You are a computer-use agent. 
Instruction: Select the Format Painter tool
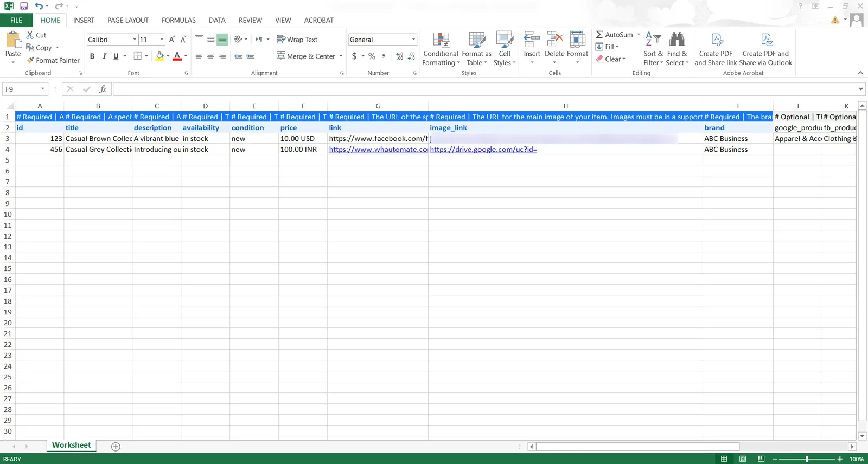pyautogui.click(x=53, y=60)
